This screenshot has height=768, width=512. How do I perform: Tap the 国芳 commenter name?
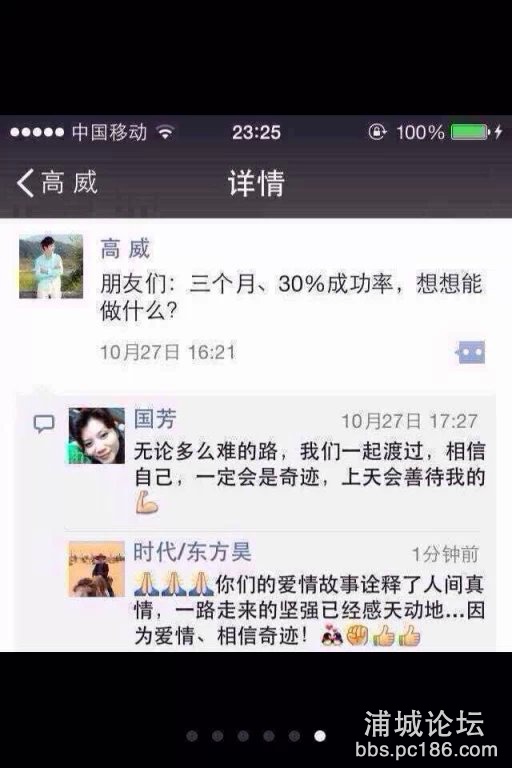tap(155, 419)
